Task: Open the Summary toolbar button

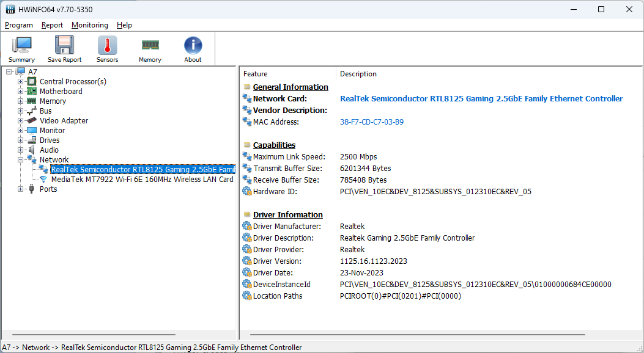Action: pos(21,49)
